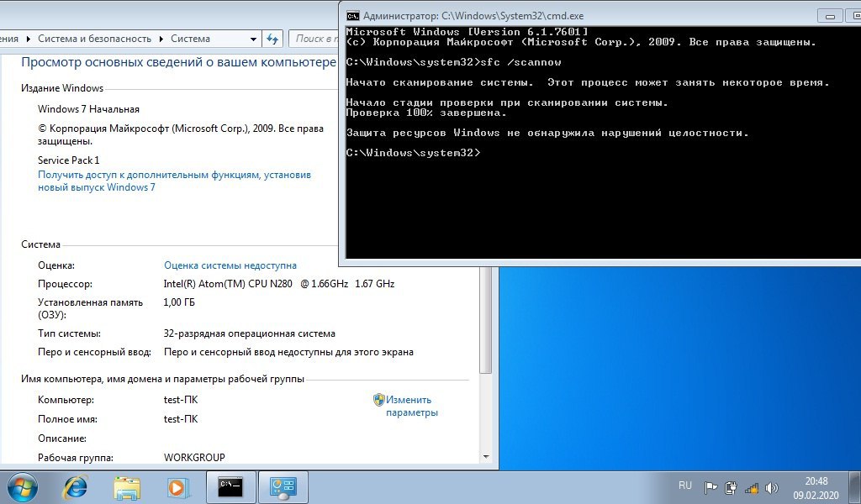Launch Internet Explorer from taskbar
This screenshot has height=504, width=861.
tap(75, 487)
